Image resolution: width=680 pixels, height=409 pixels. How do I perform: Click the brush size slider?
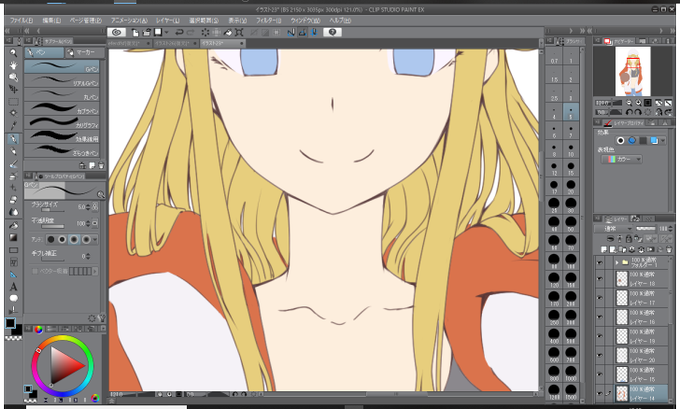pos(52,210)
